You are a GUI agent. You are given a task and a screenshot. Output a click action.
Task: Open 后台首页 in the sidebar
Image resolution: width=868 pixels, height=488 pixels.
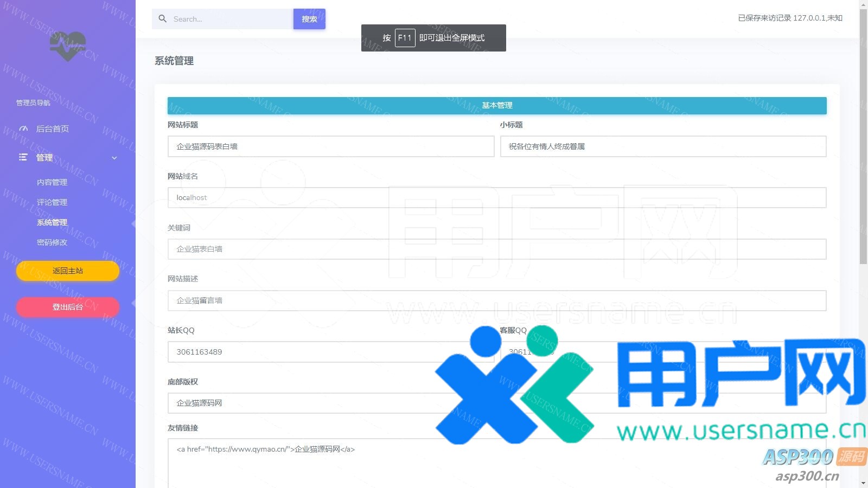coord(52,129)
